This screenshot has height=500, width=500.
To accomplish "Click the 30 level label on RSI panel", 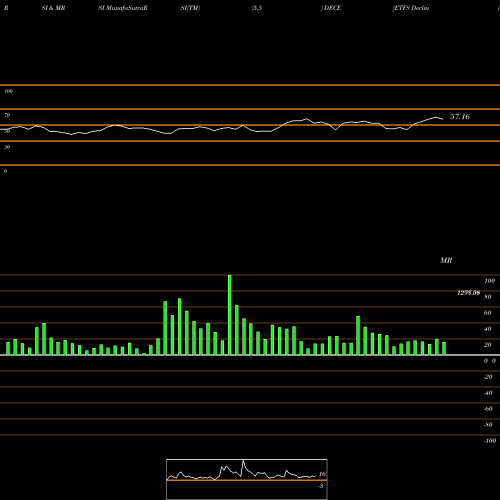I will [7, 147].
